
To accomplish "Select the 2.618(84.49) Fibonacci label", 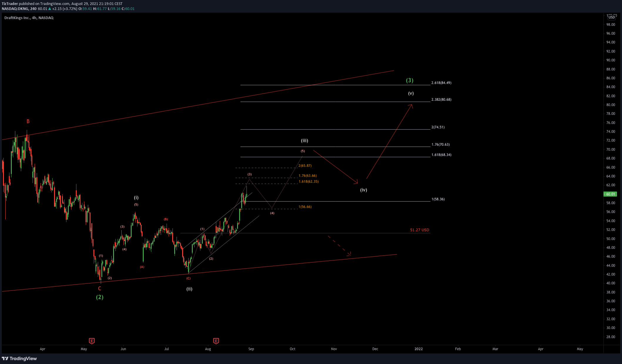I will click(x=441, y=83).
